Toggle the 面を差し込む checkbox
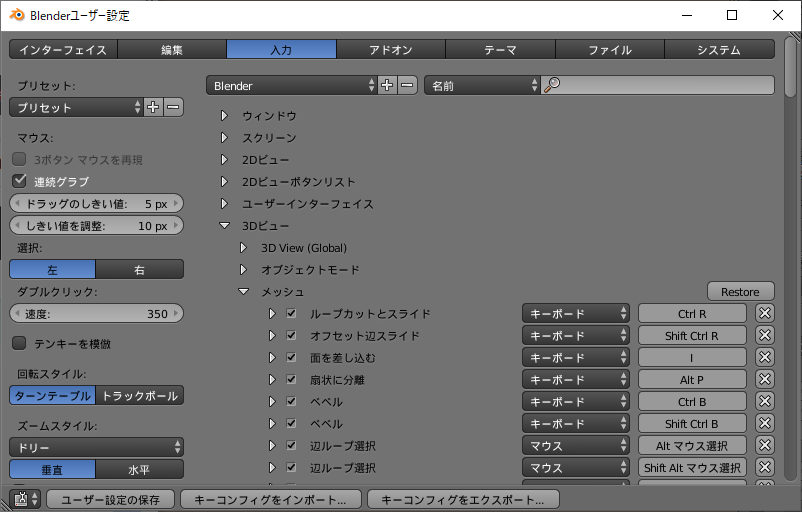The width and height of the screenshot is (802, 512). tap(291, 357)
